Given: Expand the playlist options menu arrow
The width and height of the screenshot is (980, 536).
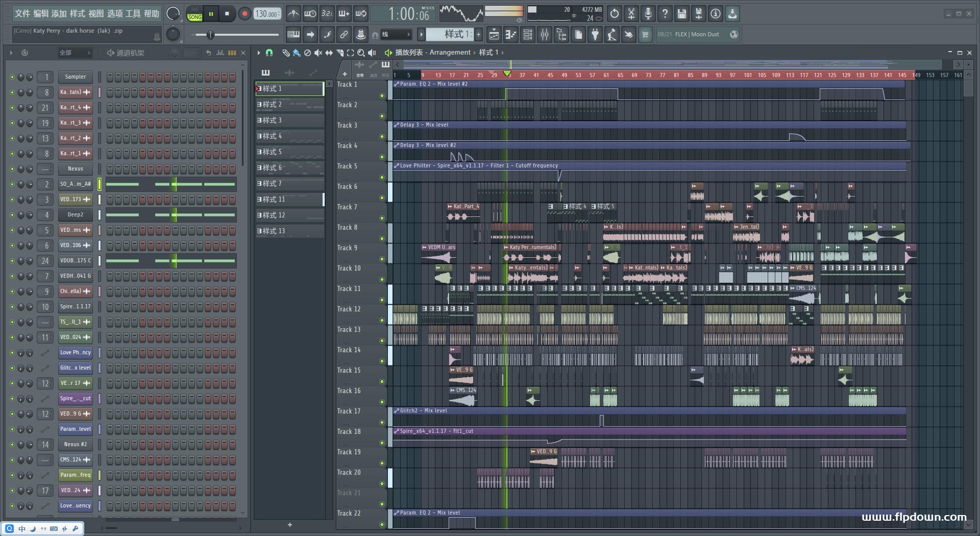Looking at the screenshot, I should click(259, 53).
